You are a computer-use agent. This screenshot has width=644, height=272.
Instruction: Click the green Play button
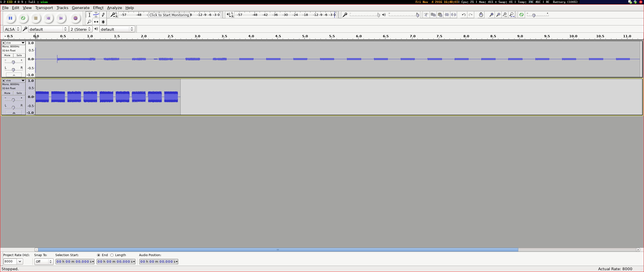(23, 18)
